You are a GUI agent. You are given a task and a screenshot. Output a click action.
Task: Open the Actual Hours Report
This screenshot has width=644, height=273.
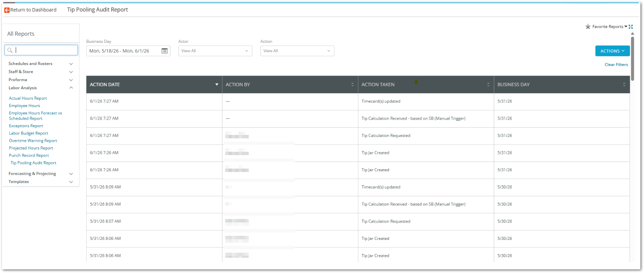coord(28,99)
